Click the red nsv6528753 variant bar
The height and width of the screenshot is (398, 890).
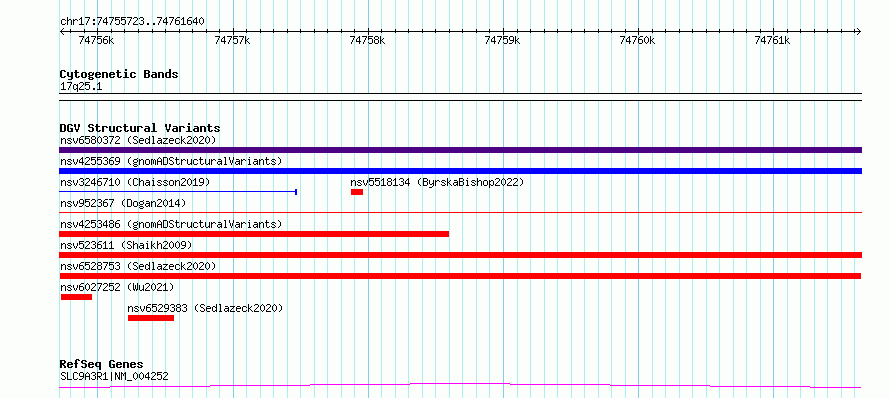[x=460, y=276]
